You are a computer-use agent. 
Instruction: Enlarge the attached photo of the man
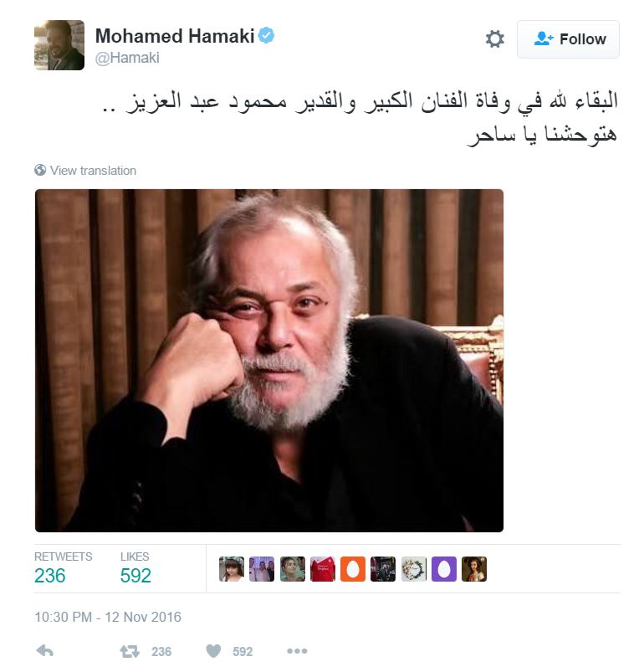(269, 361)
